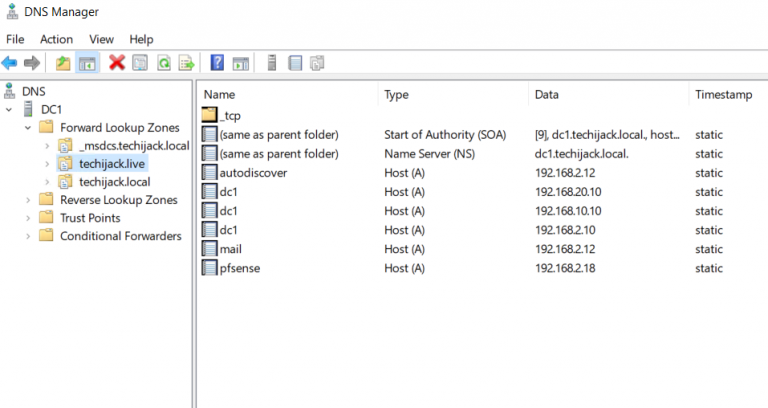The image size is (768, 408).
Task: Click the Refresh toolbar icon
Action: tap(164, 63)
